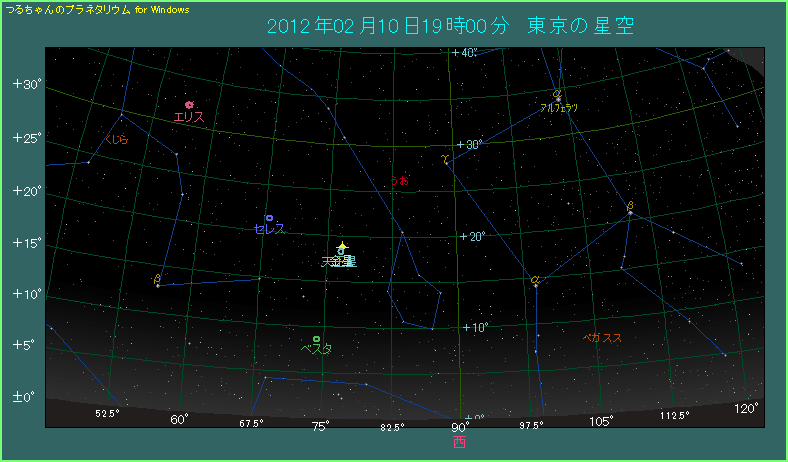Click the Alpheratz (アルフェラッツ) alpha star

[557, 97]
